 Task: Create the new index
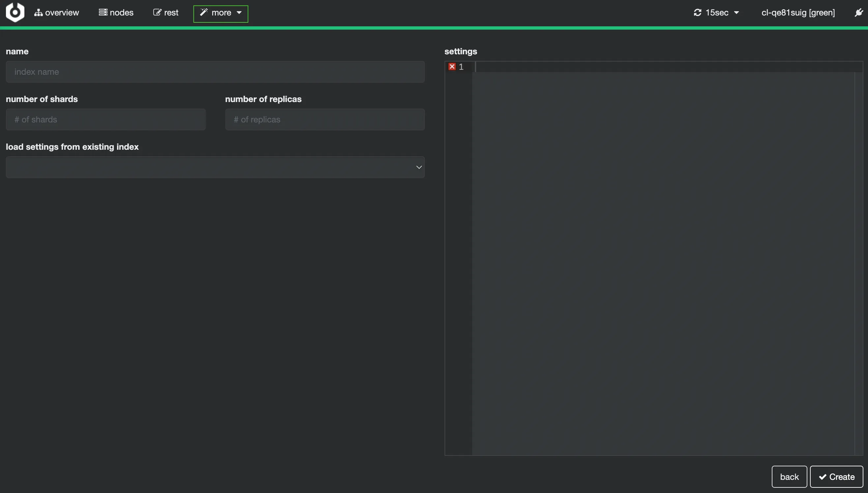tap(836, 477)
